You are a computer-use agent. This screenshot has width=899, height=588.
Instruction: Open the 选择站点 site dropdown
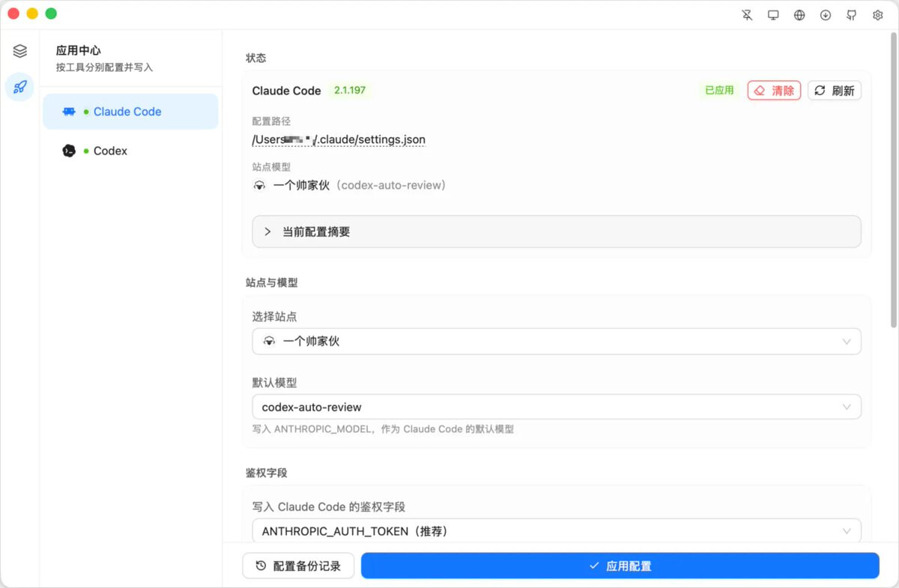click(x=557, y=341)
